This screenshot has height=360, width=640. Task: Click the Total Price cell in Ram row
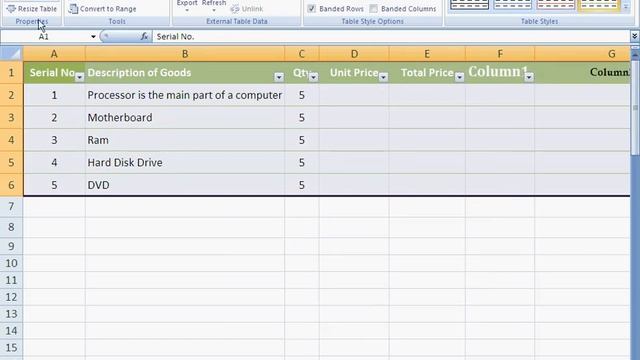click(427, 140)
